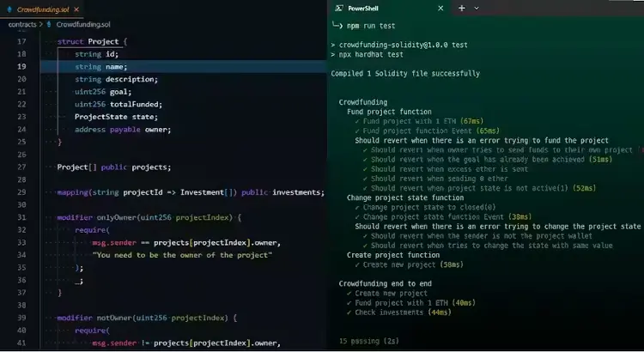Click line number 17 in gutter

(21, 41)
